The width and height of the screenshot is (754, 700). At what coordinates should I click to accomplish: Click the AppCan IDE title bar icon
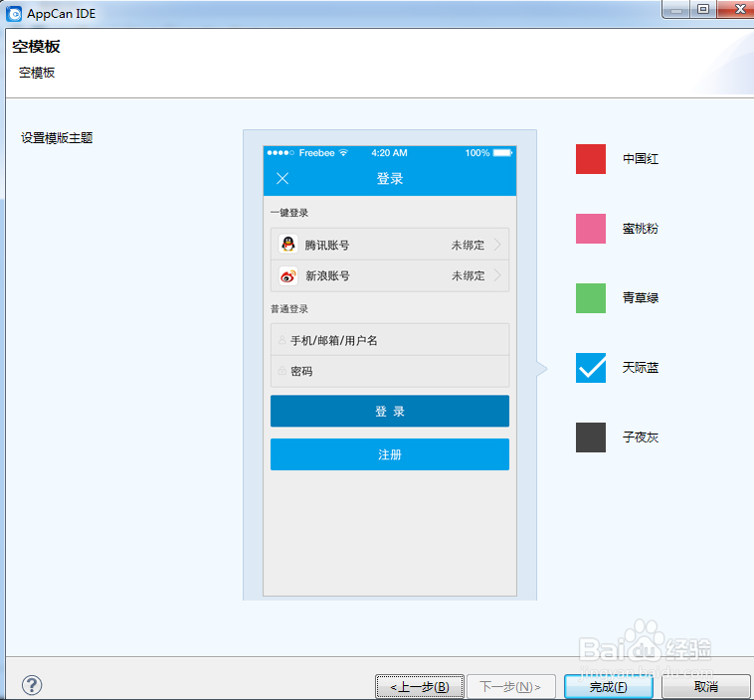(x=14, y=14)
